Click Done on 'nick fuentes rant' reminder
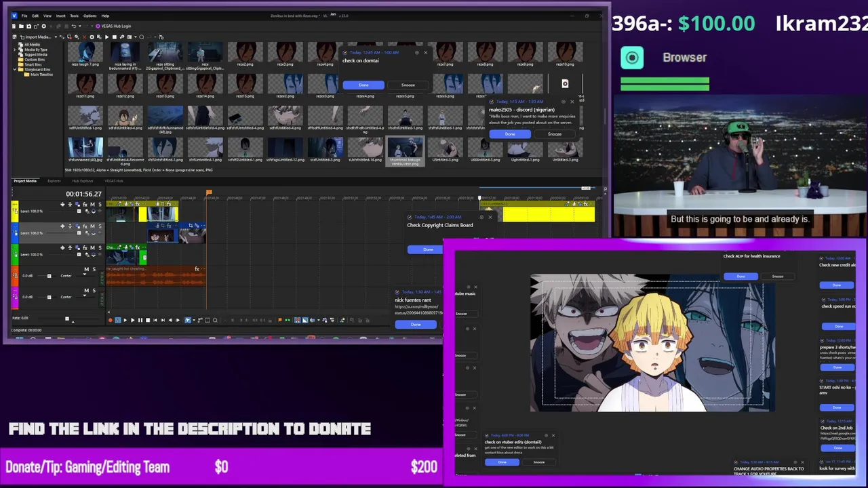Image resolution: width=868 pixels, height=488 pixels. (416, 324)
